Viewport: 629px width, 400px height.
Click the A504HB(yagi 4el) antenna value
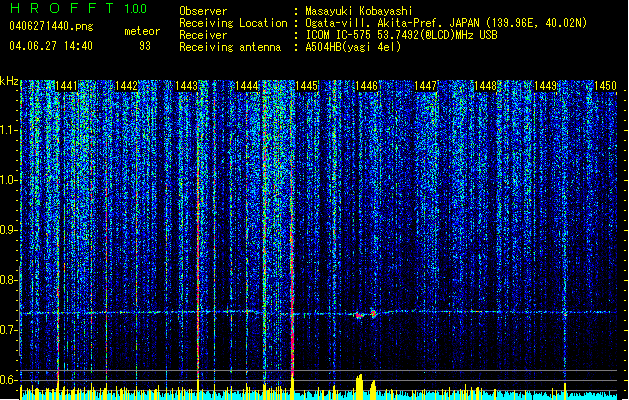(x=353, y=47)
